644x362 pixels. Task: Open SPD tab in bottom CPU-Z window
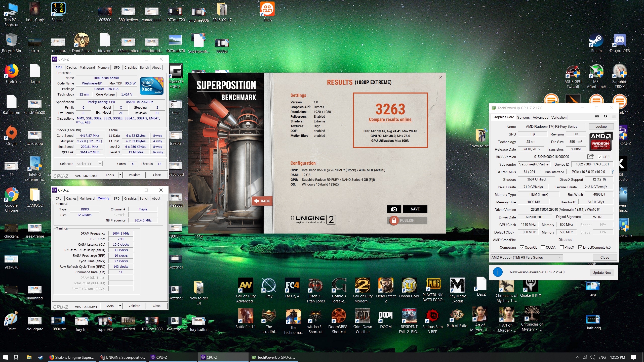(116, 198)
